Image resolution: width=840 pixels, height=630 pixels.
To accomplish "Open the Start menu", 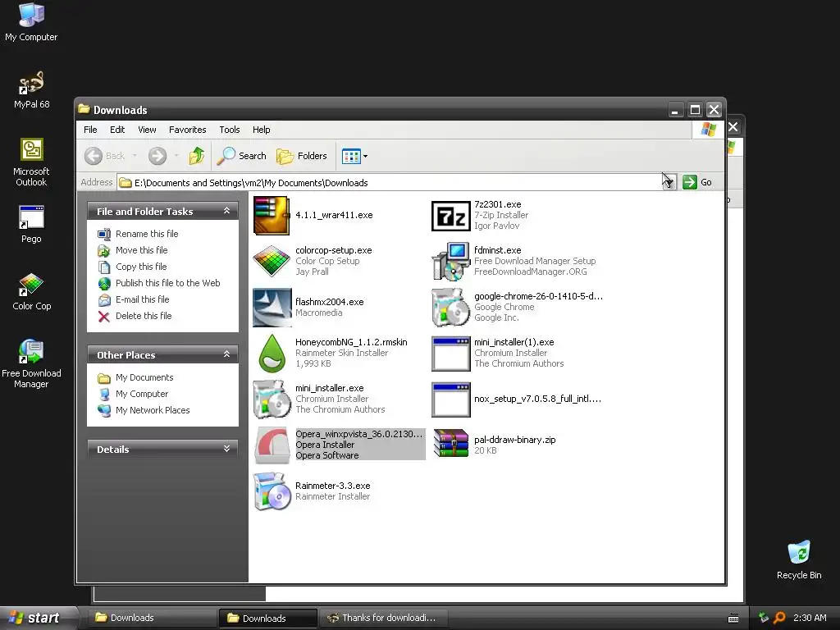I will point(38,618).
